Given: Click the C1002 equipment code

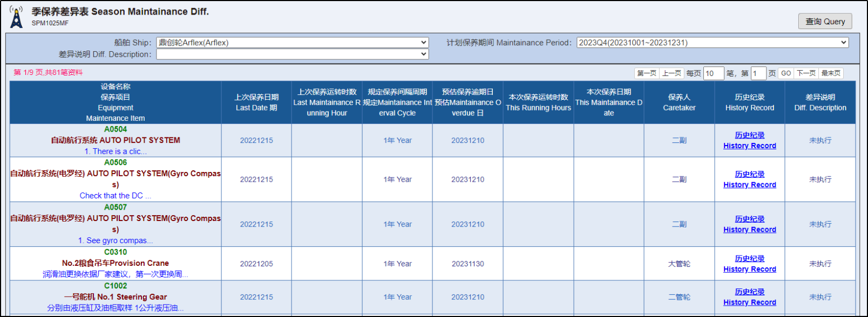Looking at the screenshot, I should tap(116, 286).
